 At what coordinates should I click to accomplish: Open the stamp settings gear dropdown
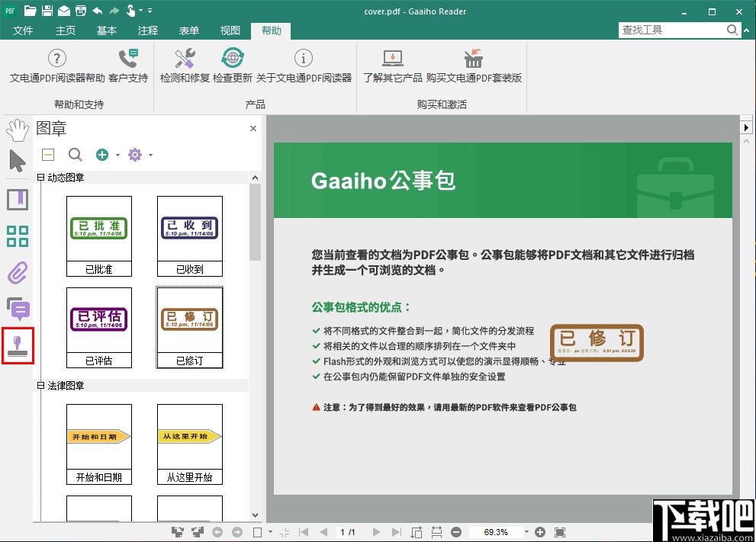151,156
